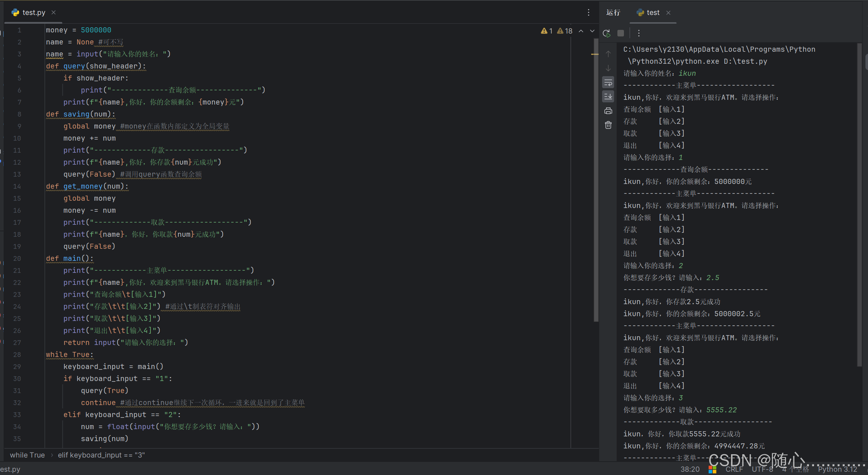Select the test.py editor tab
The height and width of the screenshot is (475, 868).
(x=34, y=13)
